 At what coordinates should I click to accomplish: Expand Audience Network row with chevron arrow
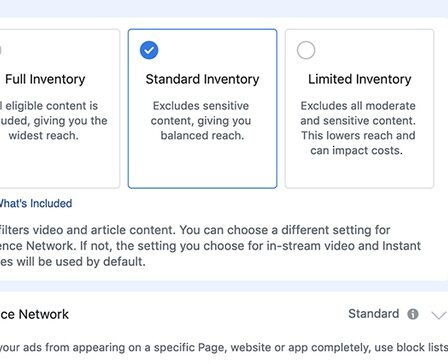click(x=439, y=315)
